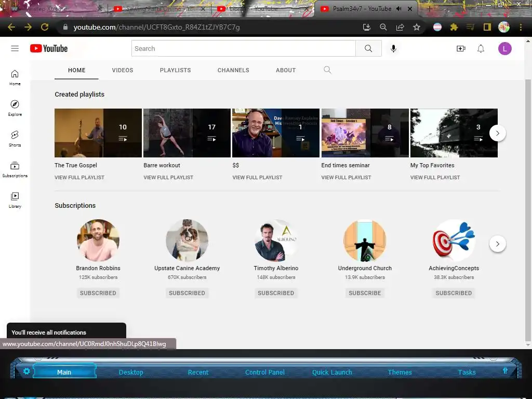Open the purple L account avatar
The height and width of the screenshot is (399, 532).
(505, 48)
